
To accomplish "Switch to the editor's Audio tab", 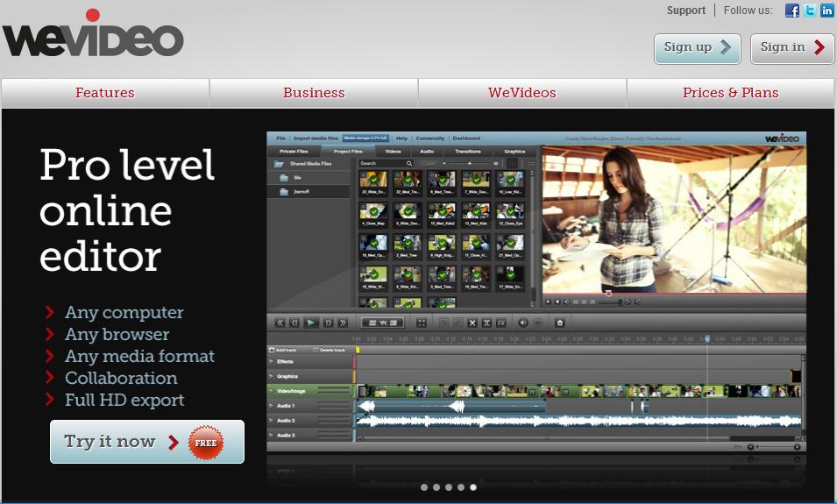I will click(x=427, y=151).
